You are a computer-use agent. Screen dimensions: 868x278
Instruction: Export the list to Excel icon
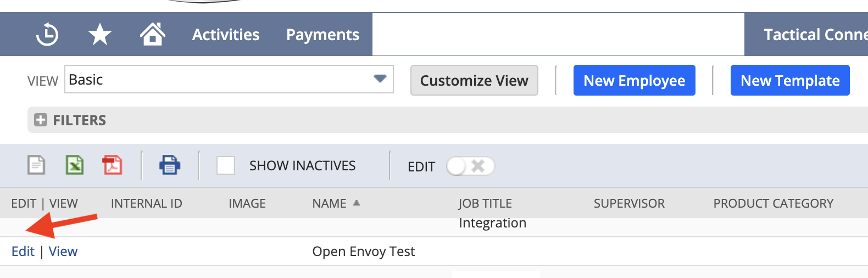tap(75, 165)
